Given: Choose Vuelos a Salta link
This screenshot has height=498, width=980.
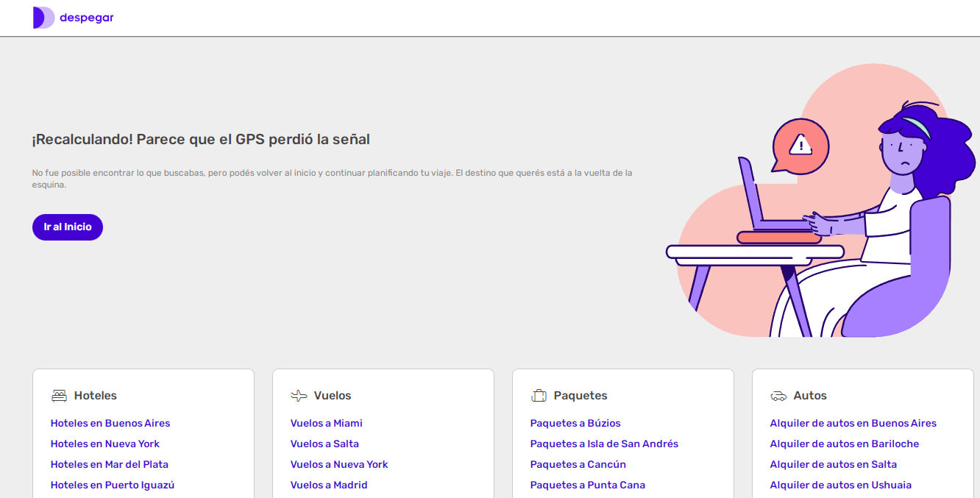Looking at the screenshot, I should click(x=324, y=444).
